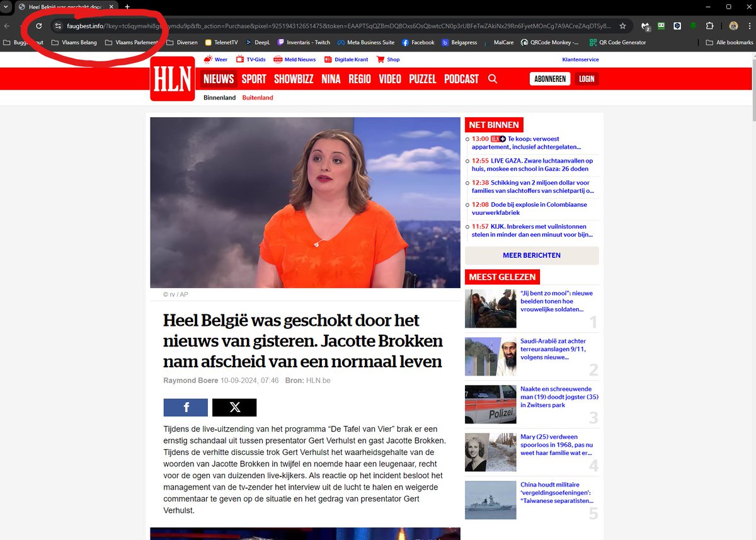Viewport: 756px width, 540px height.
Task: Click the ABONNEREN button
Action: [550, 79]
